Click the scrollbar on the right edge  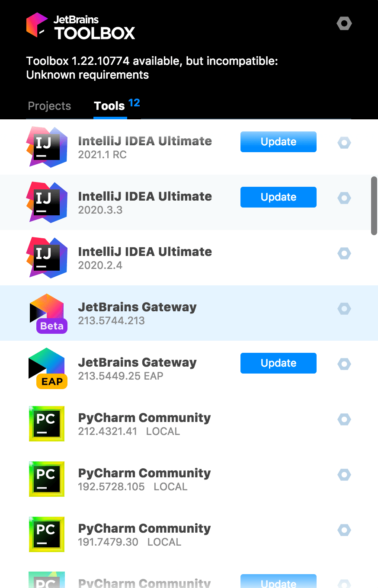pos(374,203)
